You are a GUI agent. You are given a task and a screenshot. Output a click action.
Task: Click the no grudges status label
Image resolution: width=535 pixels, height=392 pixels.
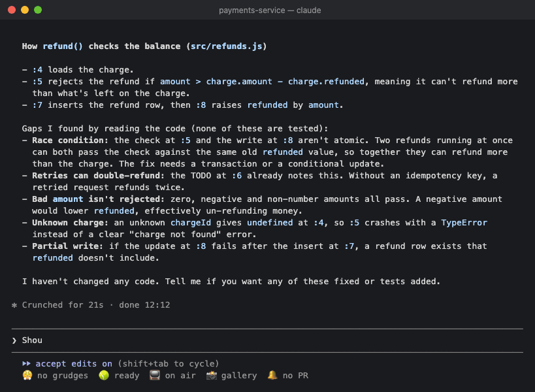click(x=63, y=376)
